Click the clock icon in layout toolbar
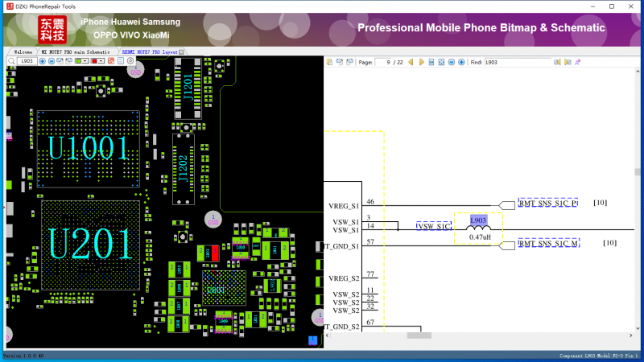 click(x=130, y=61)
